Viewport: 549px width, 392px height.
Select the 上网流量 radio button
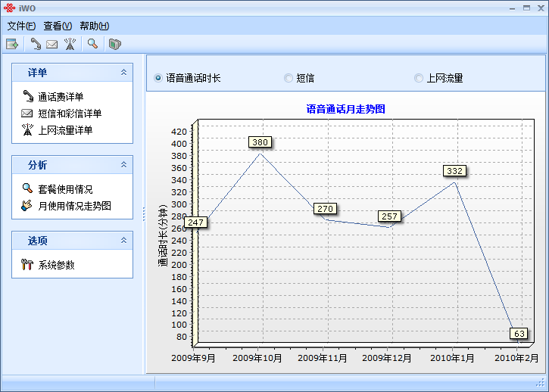pyautogui.click(x=419, y=78)
